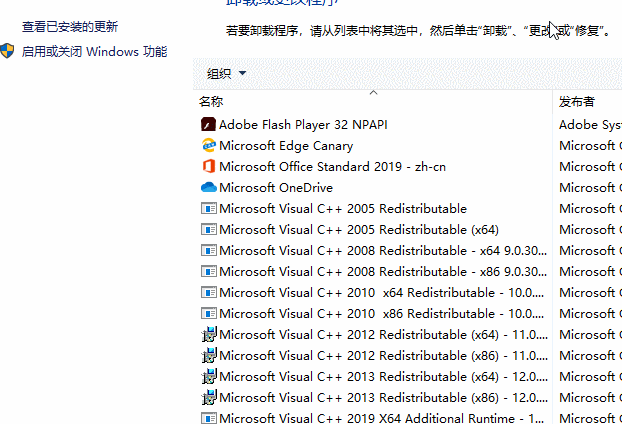Click the Visual C++ 2008 x86 9.0.30 icon

click(x=208, y=272)
